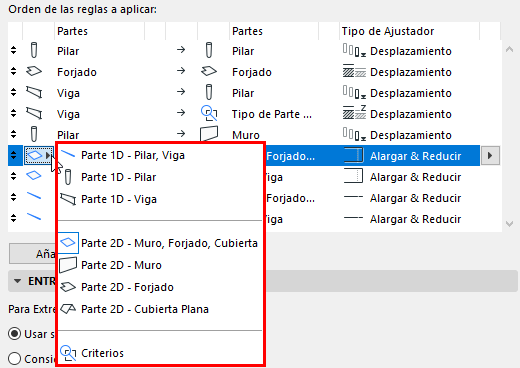Open part type dropdown in selected row

(x=39, y=155)
